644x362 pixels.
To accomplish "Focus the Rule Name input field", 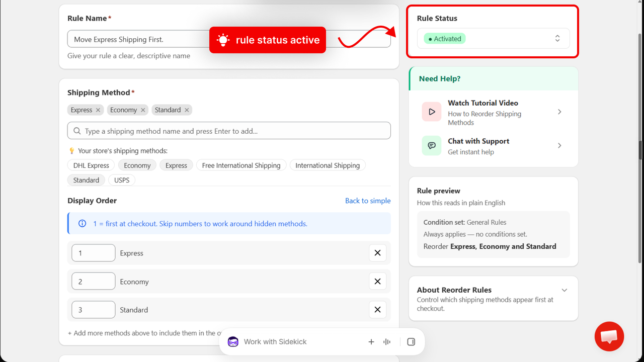I will (x=229, y=39).
